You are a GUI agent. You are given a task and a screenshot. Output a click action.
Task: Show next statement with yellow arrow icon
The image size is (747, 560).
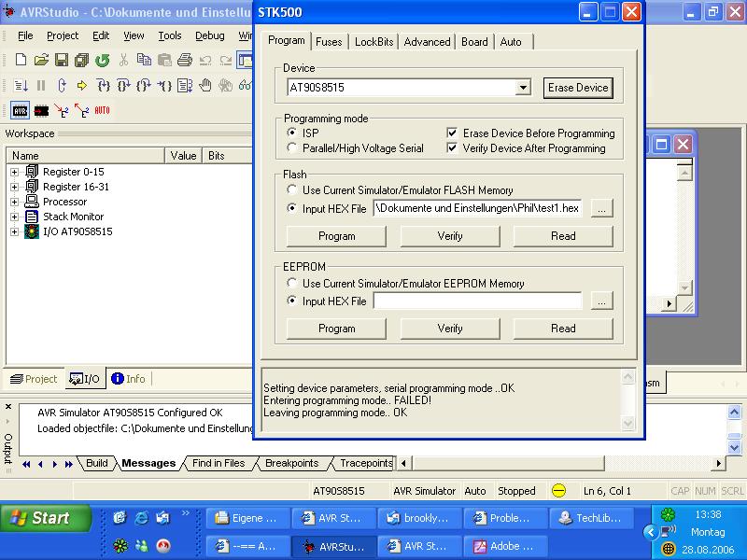click(82, 86)
